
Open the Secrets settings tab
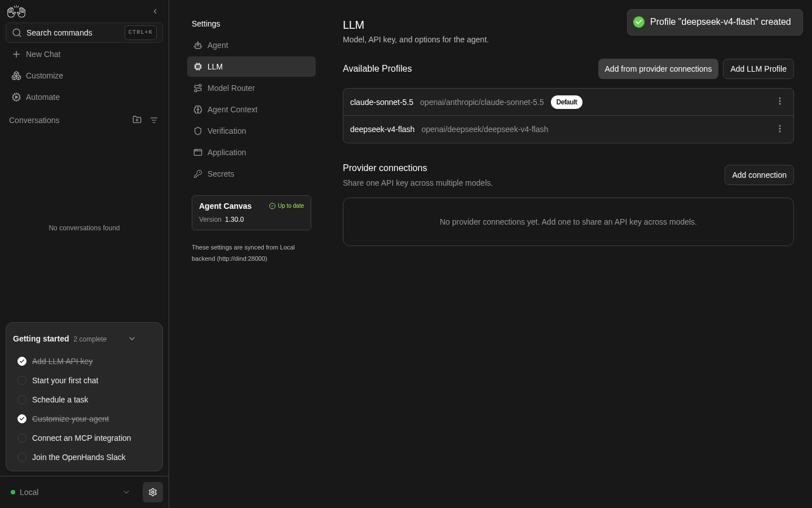(251, 174)
